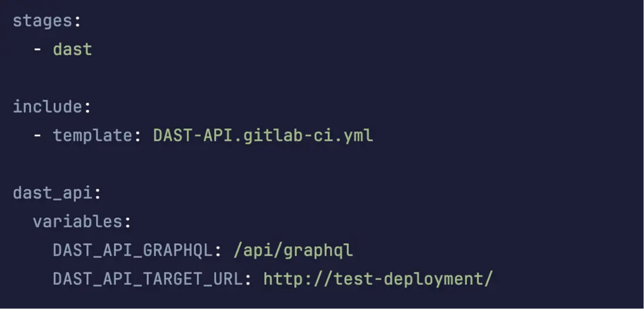Select the "include" keyword
The height and width of the screenshot is (309, 644).
47,107
